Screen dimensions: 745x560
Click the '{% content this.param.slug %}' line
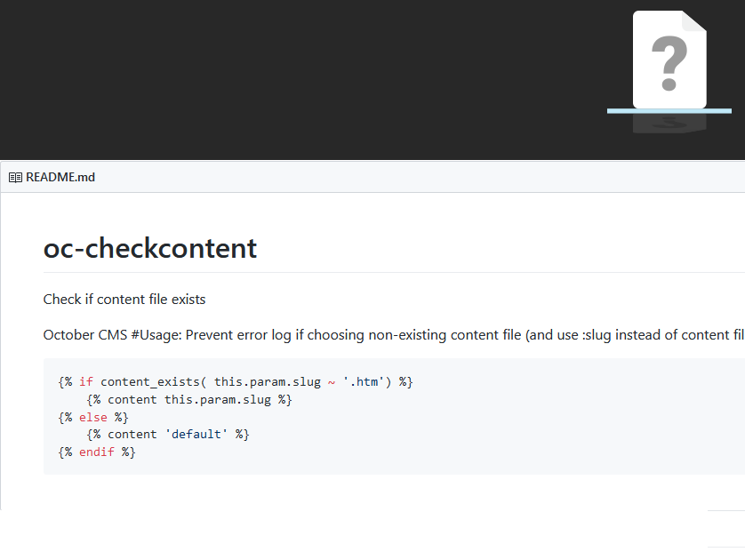pos(189,400)
